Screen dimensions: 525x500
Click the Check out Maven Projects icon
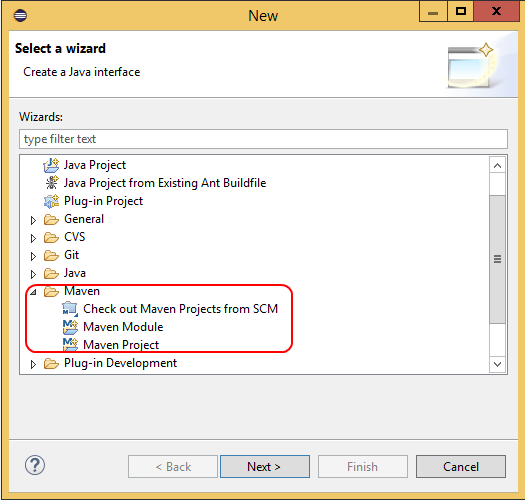[x=70, y=309]
